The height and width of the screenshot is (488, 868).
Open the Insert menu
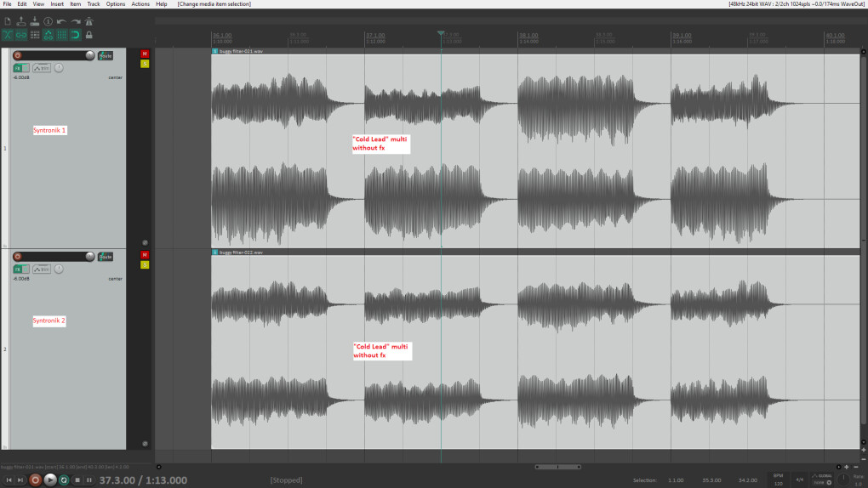click(x=57, y=4)
